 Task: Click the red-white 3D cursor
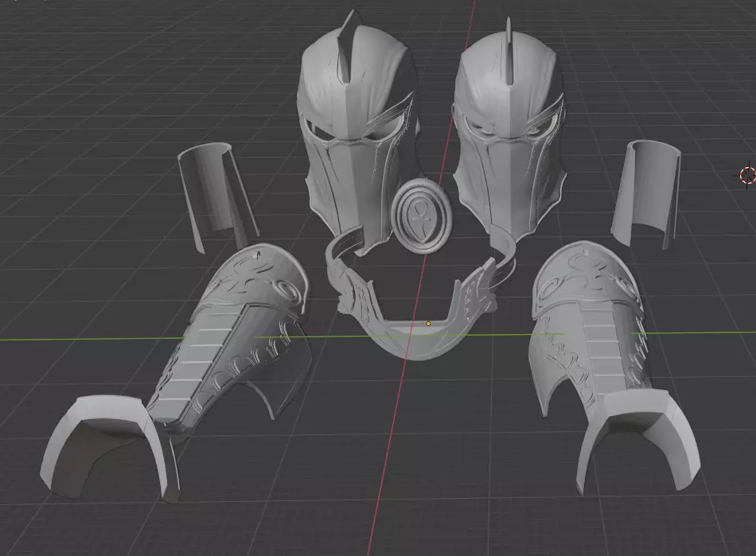pos(748,174)
